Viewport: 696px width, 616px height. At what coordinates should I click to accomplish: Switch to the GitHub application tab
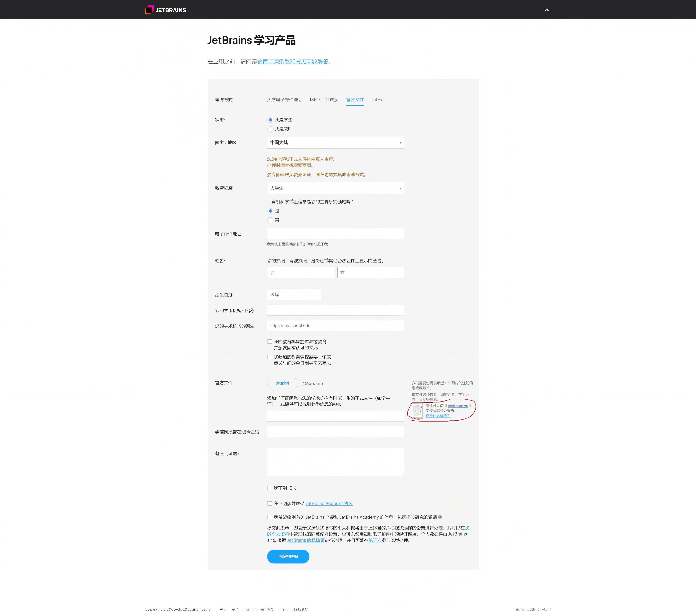tap(378, 100)
